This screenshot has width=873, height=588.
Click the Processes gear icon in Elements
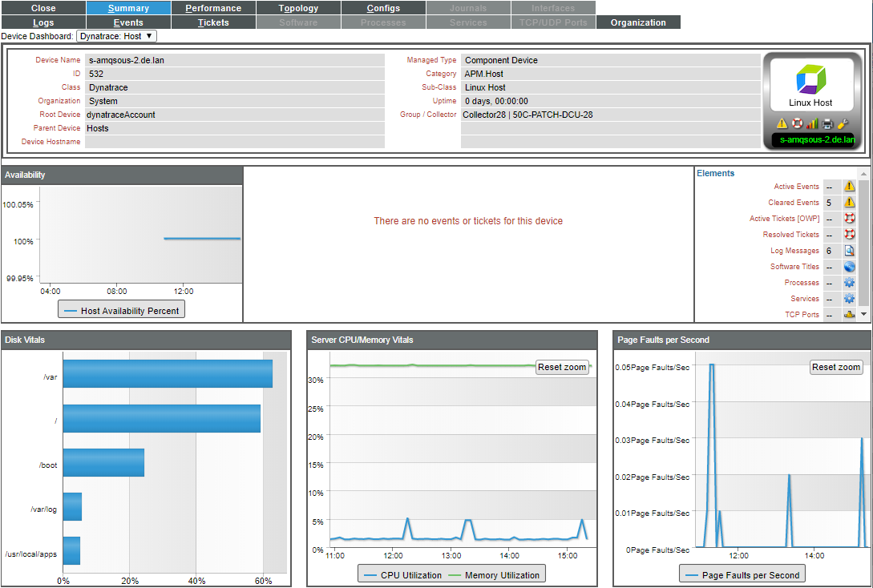click(849, 282)
